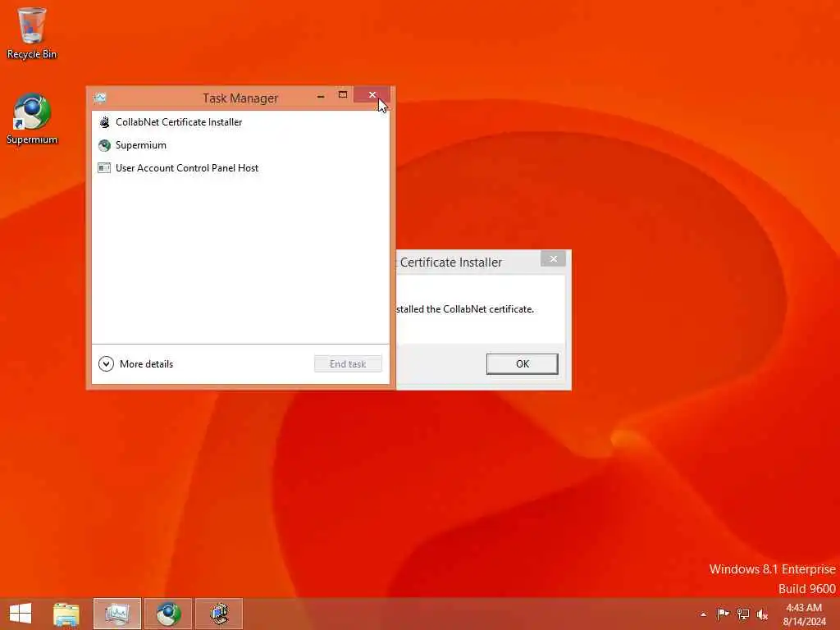Click the muted volume tray icon
The height and width of the screenshot is (630, 840).
[x=762, y=614]
